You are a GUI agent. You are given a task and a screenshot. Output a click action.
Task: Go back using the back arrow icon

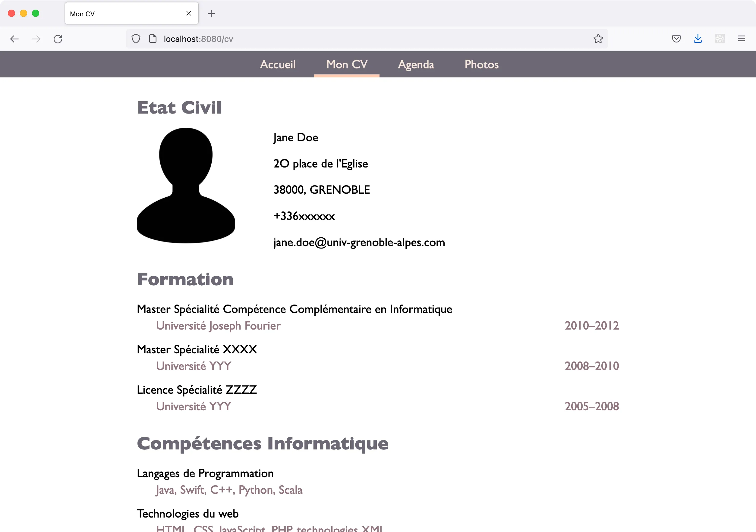(14, 39)
